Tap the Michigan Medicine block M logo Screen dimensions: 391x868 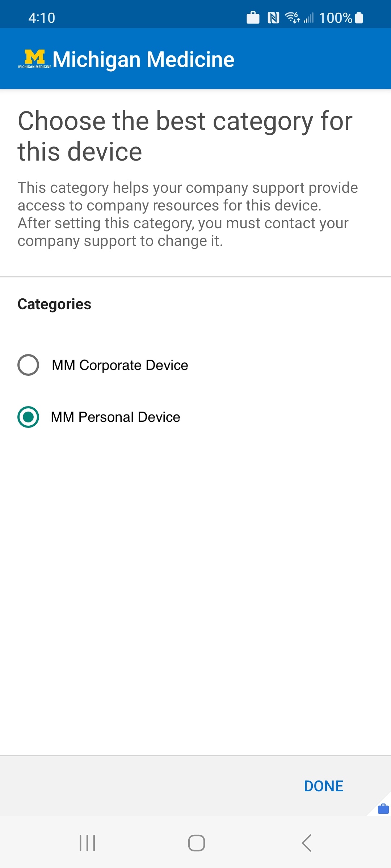[35, 59]
